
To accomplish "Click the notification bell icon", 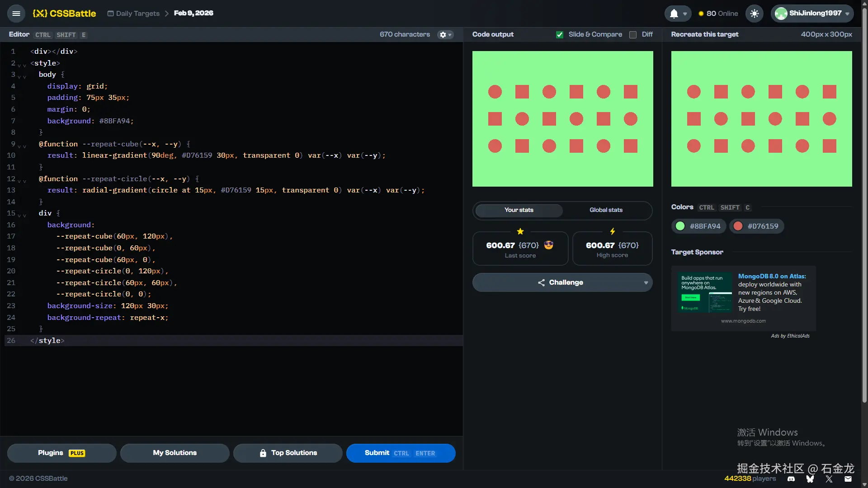I will [x=674, y=14].
